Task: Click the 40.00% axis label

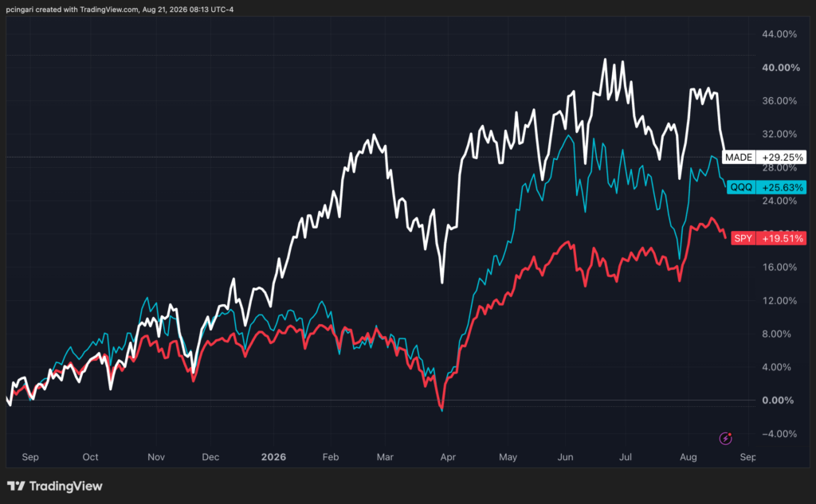Action: tap(781, 68)
